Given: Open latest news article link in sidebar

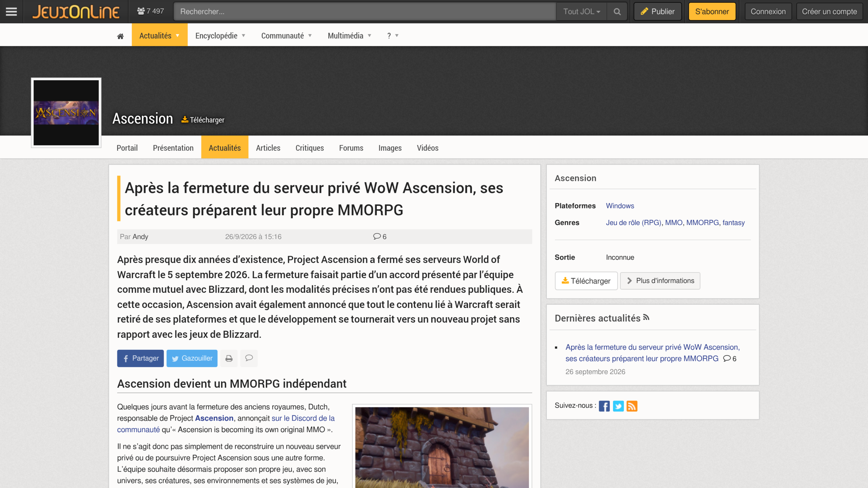Looking at the screenshot, I should tap(653, 353).
